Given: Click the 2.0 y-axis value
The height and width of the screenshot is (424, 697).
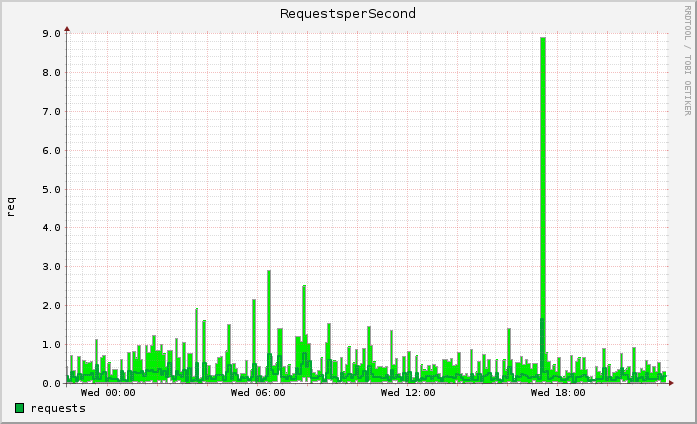Looking at the screenshot, I should coord(52,306).
